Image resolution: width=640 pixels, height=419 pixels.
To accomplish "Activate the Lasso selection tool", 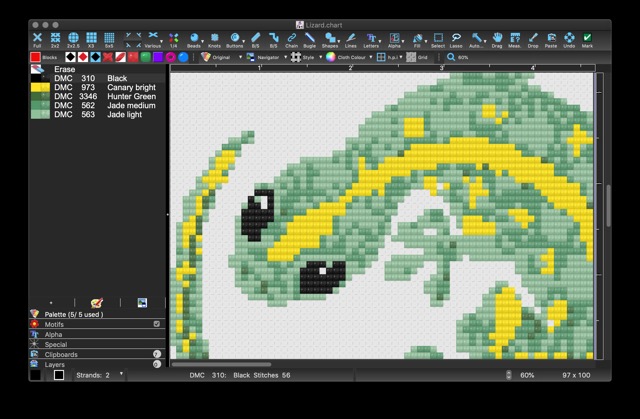I will 456,39.
